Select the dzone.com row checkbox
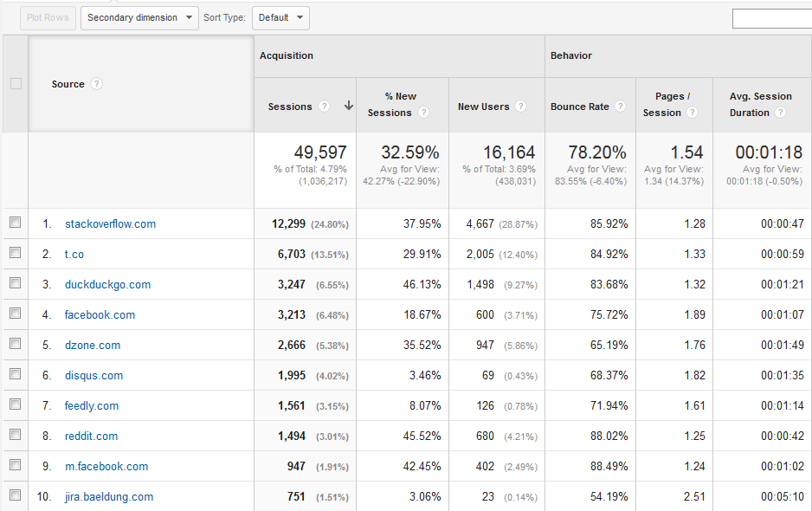 16,344
